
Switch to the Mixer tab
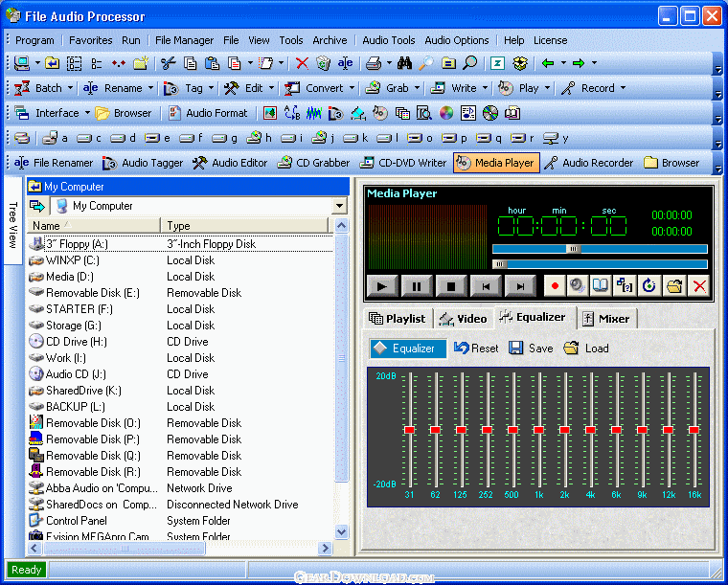click(606, 319)
